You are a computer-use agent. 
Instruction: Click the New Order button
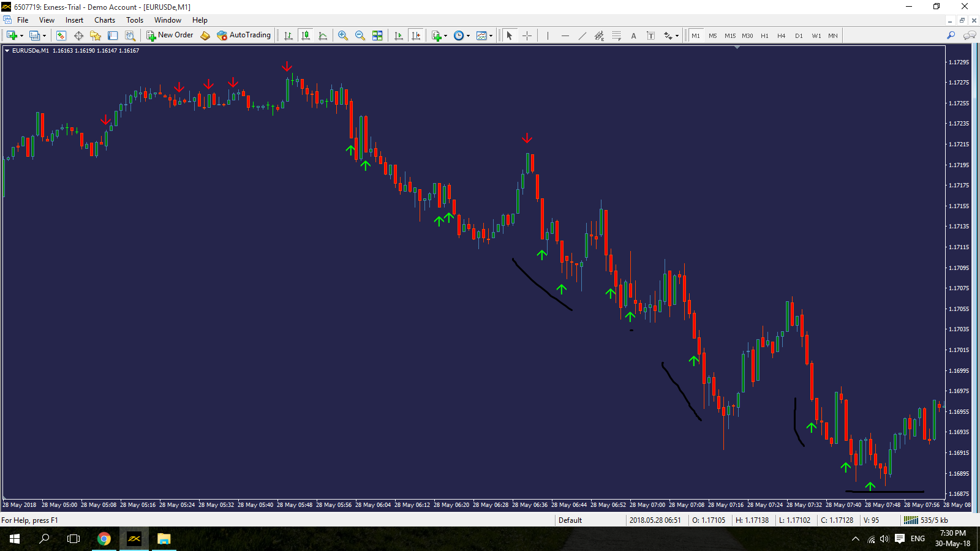click(x=170, y=36)
